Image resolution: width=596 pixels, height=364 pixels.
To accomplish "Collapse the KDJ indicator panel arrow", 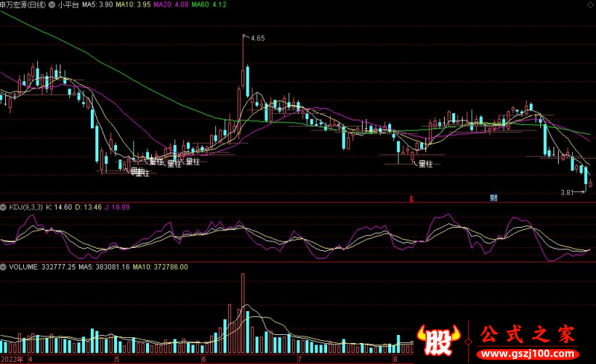I will point(4,206).
